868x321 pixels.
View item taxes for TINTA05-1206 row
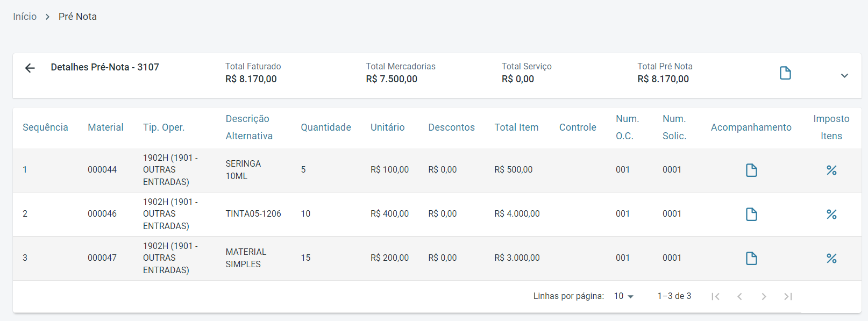pos(831,215)
